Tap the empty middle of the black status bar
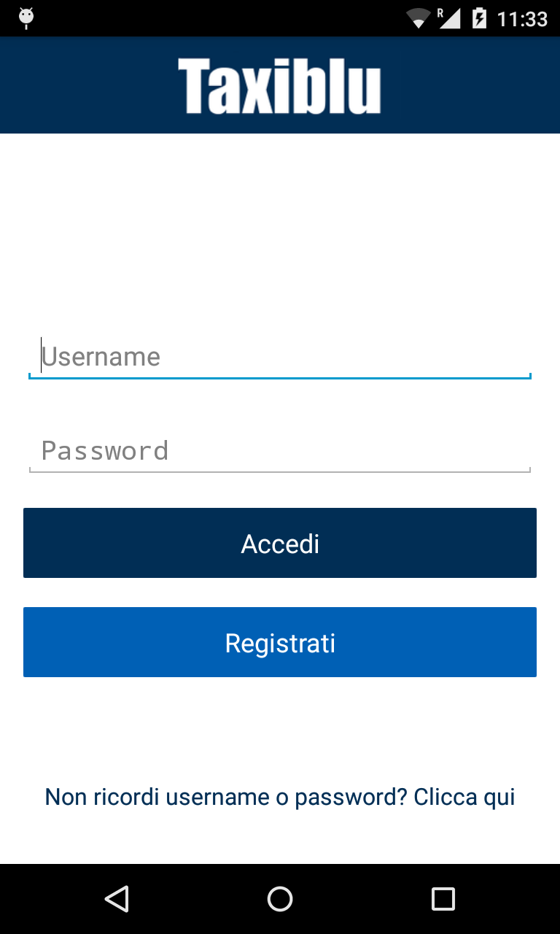560x934 pixels. click(219, 18)
